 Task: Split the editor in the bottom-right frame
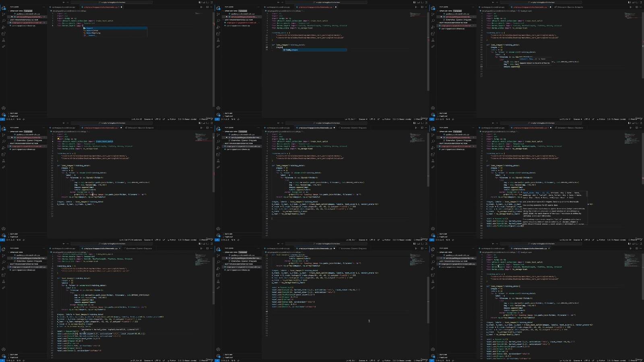(637, 249)
